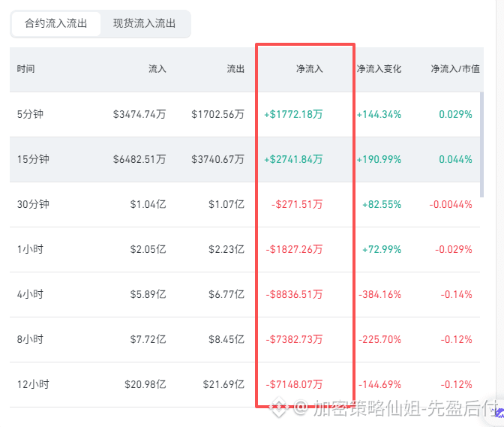Screen dimensions: 504x427
Task: Click the -$8836.51万 net inflow value
Action: click(x=294, y=294)
